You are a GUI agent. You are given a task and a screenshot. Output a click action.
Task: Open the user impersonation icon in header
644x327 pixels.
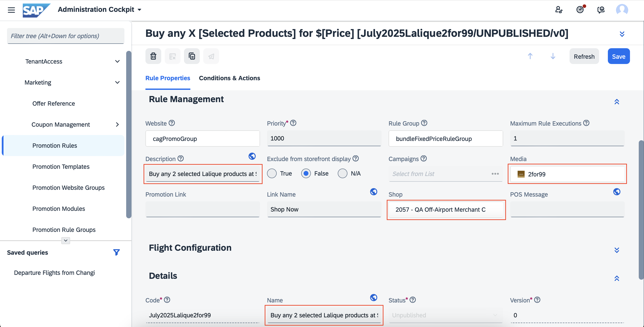[559, 10]
